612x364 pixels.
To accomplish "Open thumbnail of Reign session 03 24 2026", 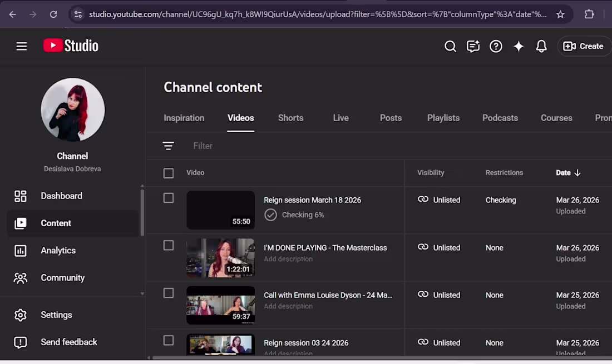I will pos(220,345).
